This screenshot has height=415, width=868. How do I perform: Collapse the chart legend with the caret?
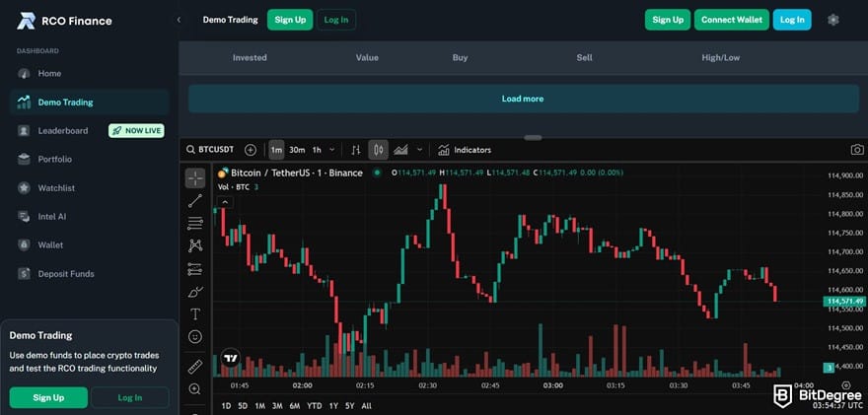pos(224,202)
